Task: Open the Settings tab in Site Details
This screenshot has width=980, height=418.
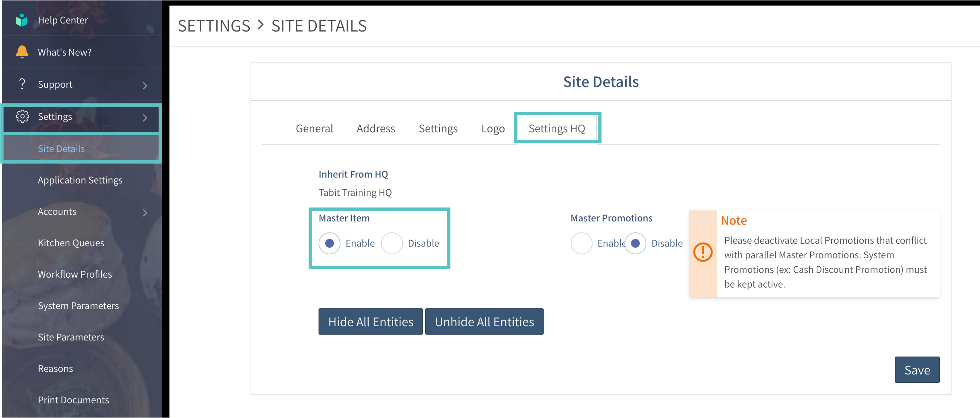Action: coord(438,129)
